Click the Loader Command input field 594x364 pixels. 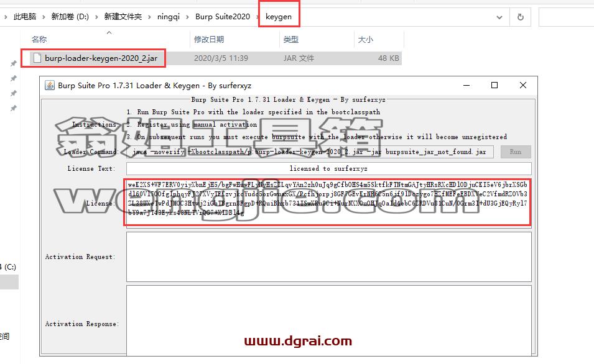(310, 152)
